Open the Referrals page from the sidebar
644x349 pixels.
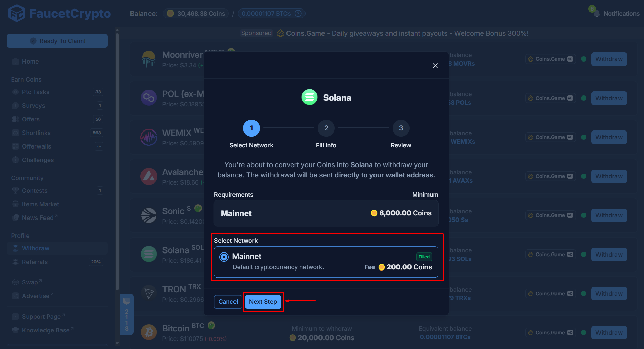(x=15, y=262)
